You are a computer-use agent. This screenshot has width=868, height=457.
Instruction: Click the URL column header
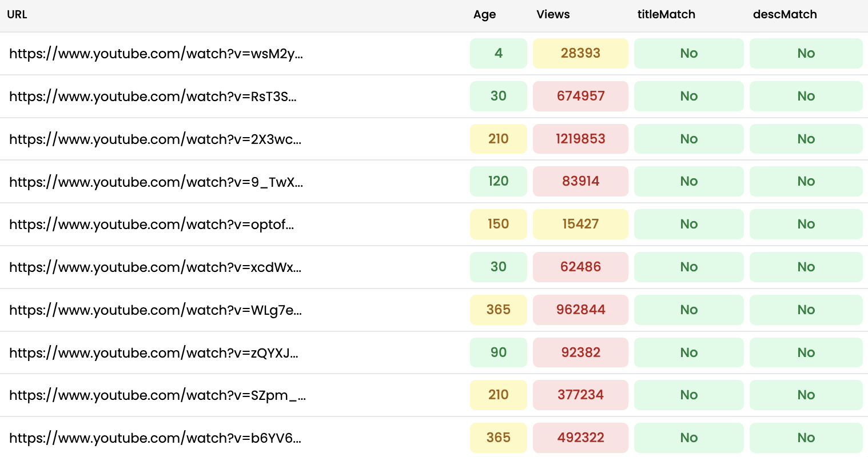17,15
